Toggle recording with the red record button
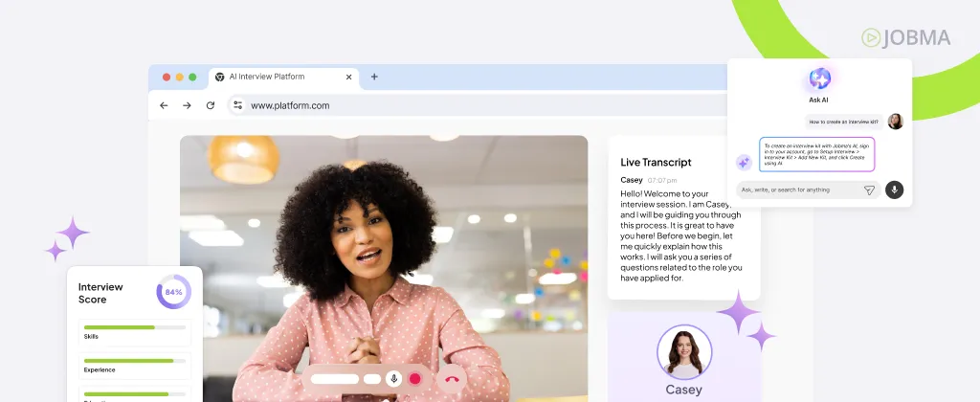The image size is (980, 402). [x=415, y=378]
